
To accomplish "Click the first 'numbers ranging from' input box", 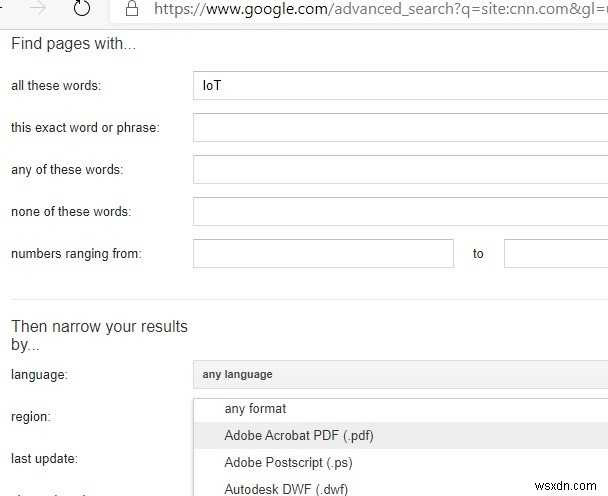I will [x=323, y=254].
